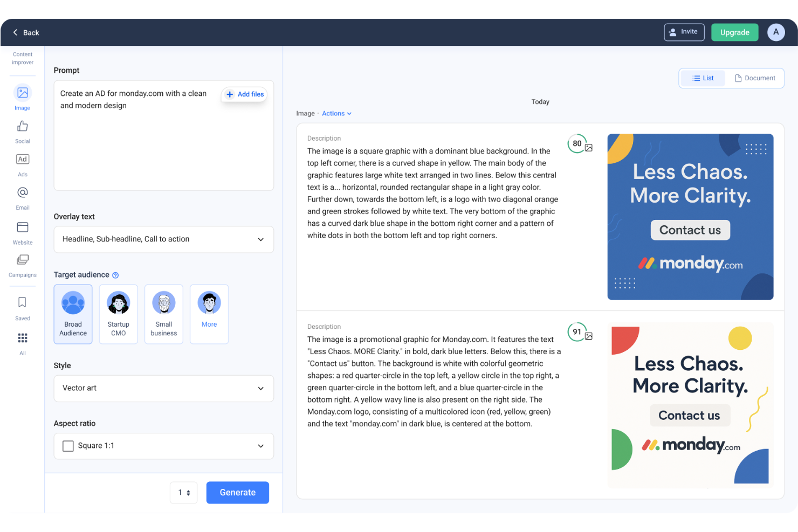The height and width of the screenshot is (532, 798).
Task: Click the score 91 circle badge
Action: [x=577, y=331]
